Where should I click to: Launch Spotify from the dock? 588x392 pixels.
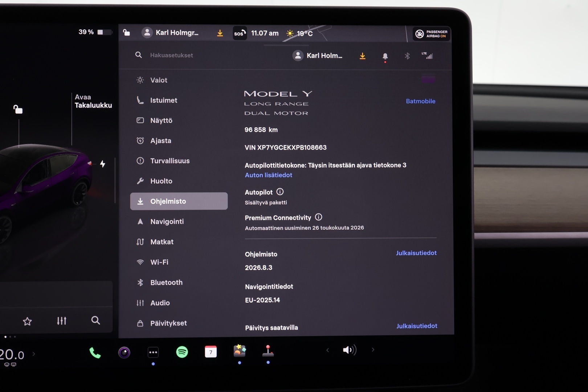click(182, 352)
